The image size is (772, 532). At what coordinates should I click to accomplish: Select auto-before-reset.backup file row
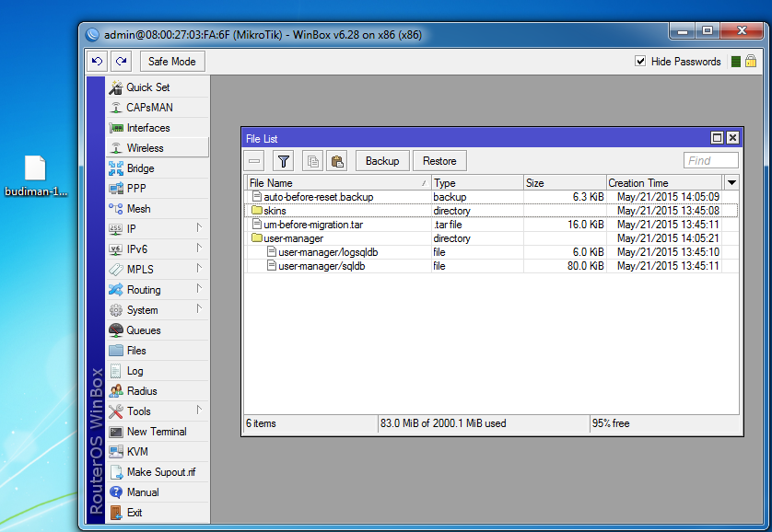coord(491,197)
